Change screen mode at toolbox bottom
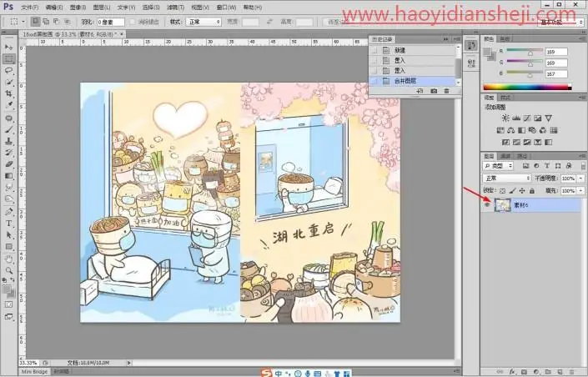Viewport: 588px width, 377px height. coord(8,317)
